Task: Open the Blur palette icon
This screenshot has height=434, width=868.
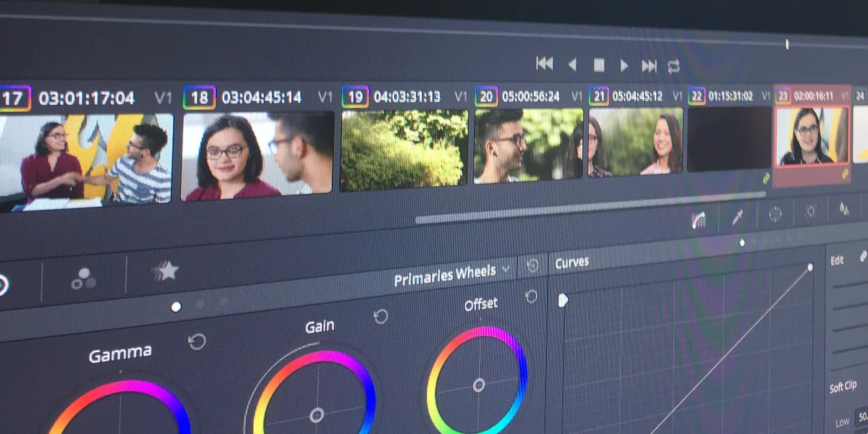Action: coord(844,208)
